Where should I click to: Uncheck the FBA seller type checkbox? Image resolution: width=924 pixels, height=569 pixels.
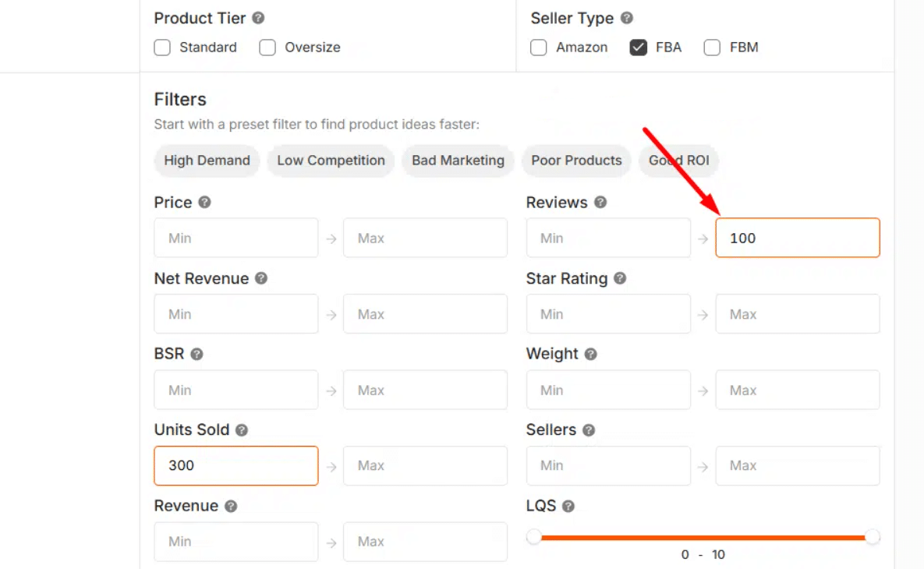coord(639,48)
